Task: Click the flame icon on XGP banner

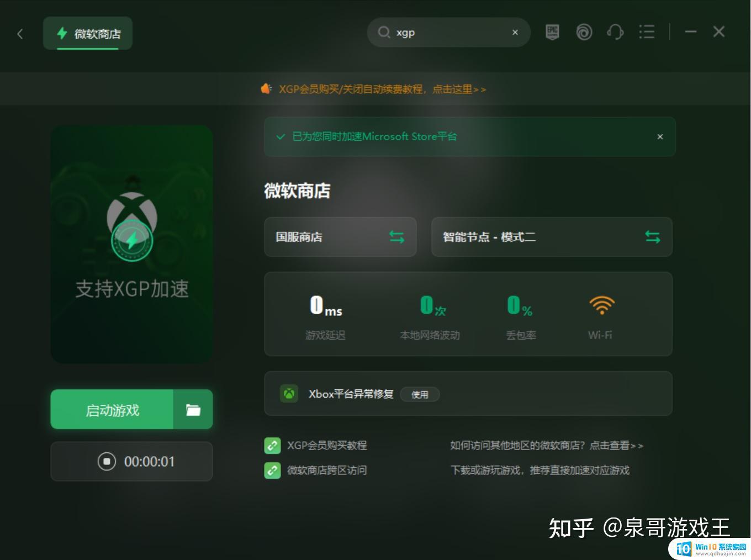Action: 266,88
